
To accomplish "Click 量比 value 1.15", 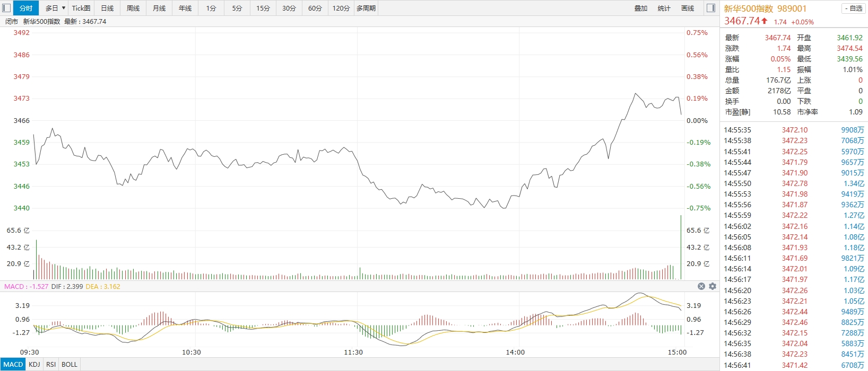I will click(784, 69).
